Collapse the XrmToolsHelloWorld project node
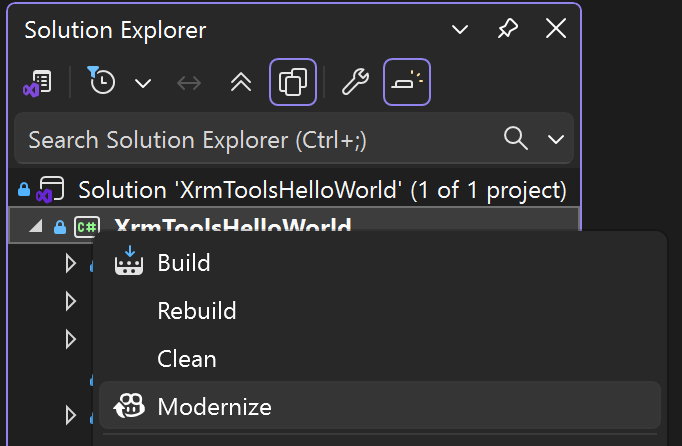Screen dimensions: 682x446 click(36, 227)
